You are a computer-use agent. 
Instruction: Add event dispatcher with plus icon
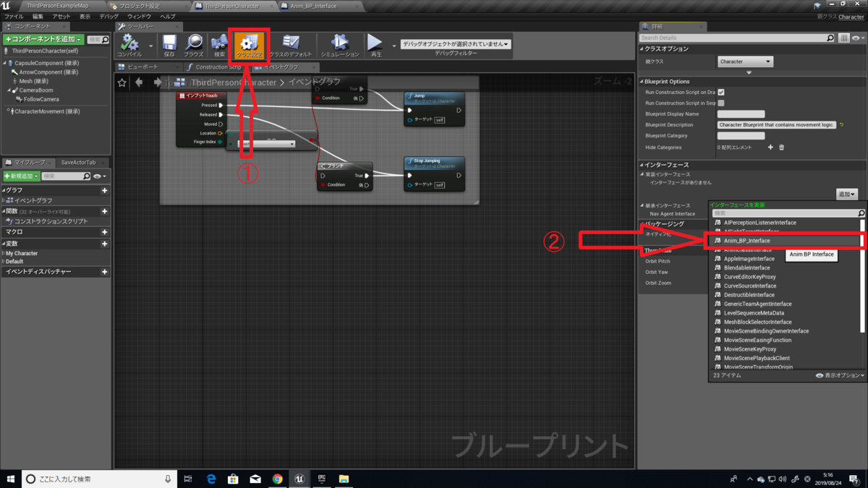pyautogui.click(x=105, y=272)
